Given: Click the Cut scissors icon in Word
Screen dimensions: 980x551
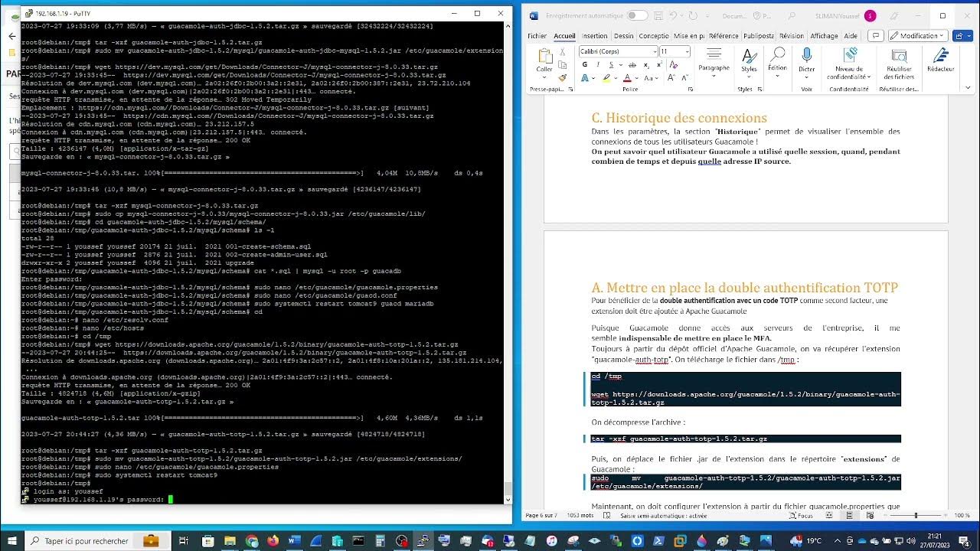Looking at the screenshot, I should pyautogui.click(x=563, y=52).
